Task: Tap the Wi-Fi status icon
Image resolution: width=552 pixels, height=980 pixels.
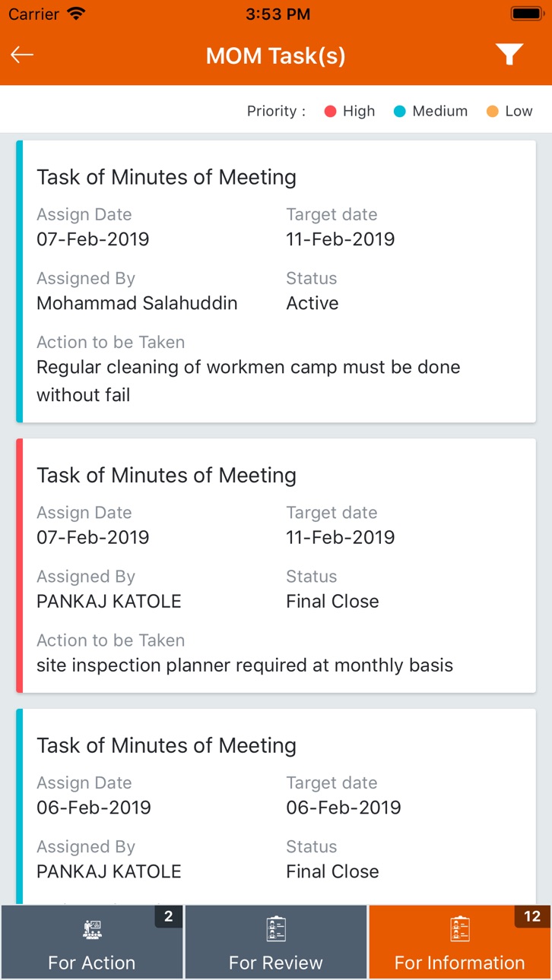Action: click(x=76, y=14)
